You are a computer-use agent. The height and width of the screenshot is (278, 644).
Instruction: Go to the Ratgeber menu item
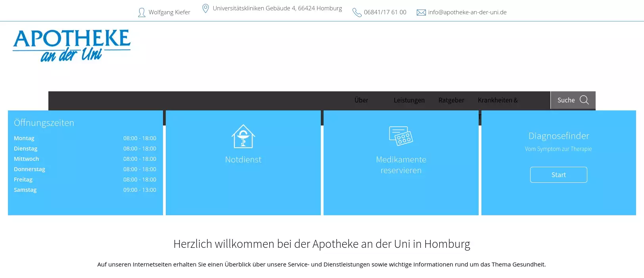coord(451,100)
